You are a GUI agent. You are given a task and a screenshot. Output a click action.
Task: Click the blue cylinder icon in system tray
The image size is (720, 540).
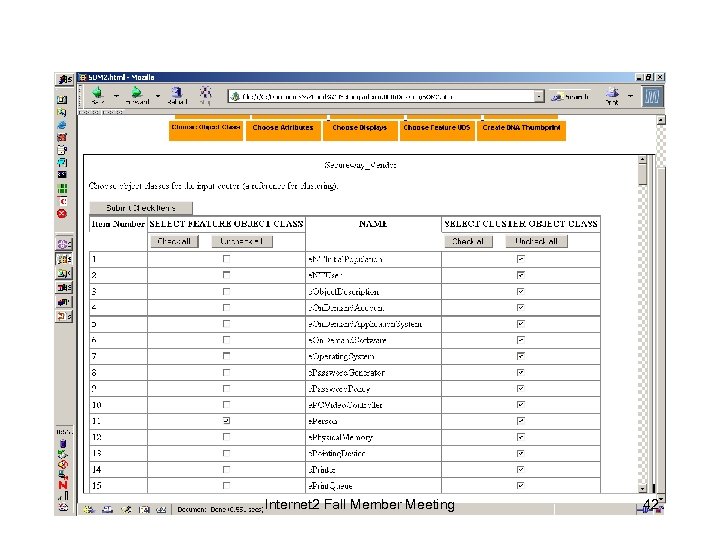pyautogui.click(x=63, y=444)
